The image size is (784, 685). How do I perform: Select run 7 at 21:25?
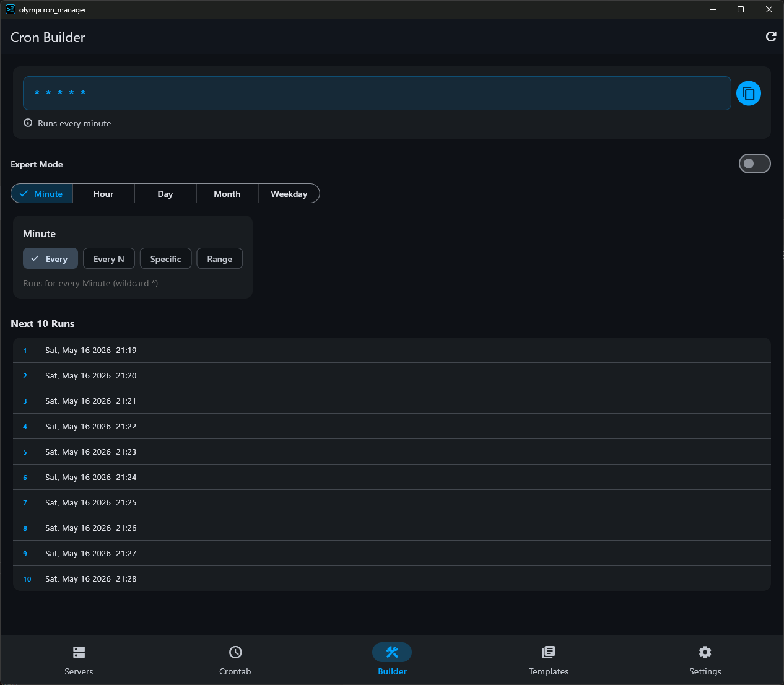click(x=392, y=502)
